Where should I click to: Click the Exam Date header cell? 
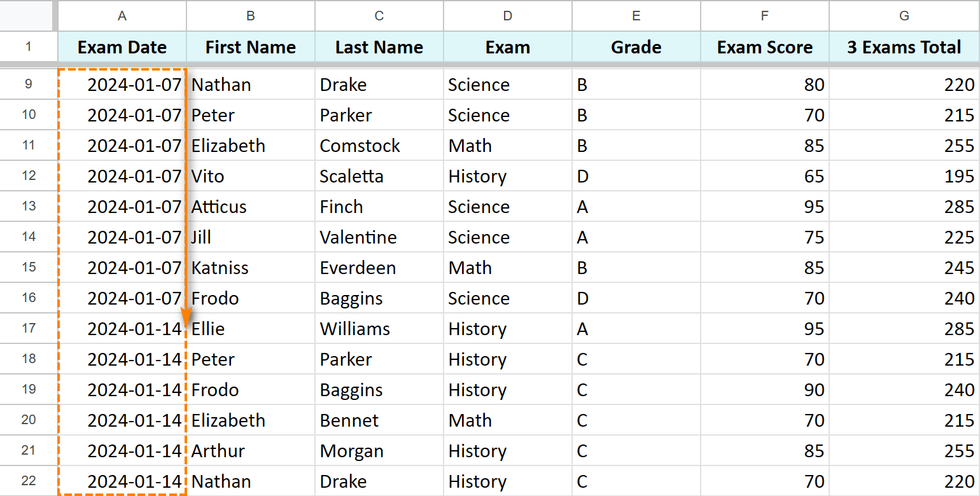[x=122, y=46]
